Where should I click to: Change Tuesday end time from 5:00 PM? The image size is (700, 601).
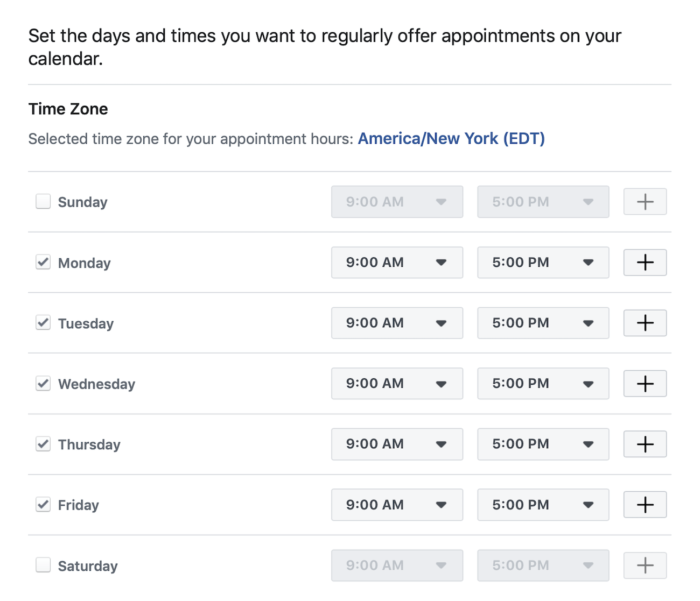(543, 323)
